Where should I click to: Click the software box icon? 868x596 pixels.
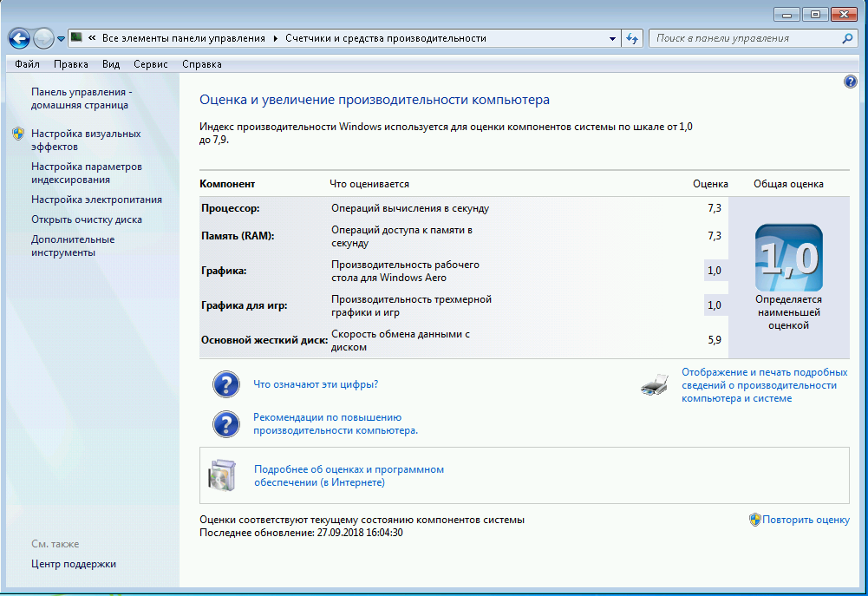[x=222, y=475]
